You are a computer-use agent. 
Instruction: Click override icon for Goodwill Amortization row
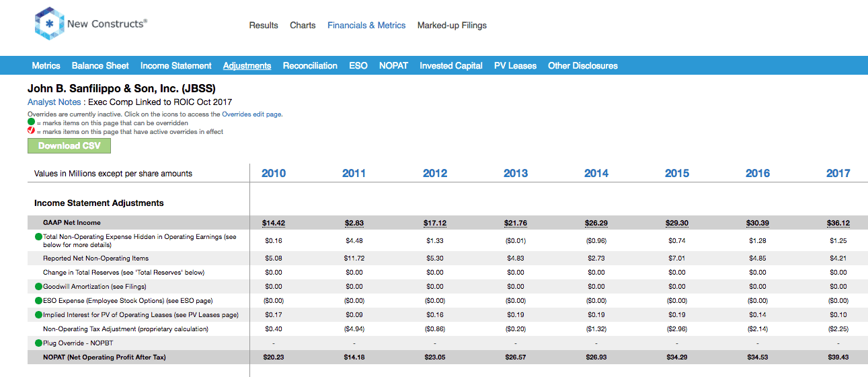pyautogui.click(x=38, y=287)
